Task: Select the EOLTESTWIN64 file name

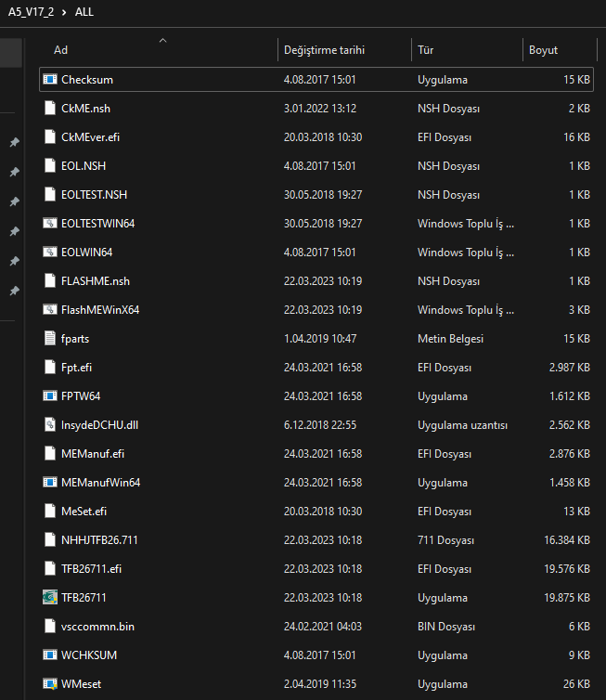Action: 97,224
